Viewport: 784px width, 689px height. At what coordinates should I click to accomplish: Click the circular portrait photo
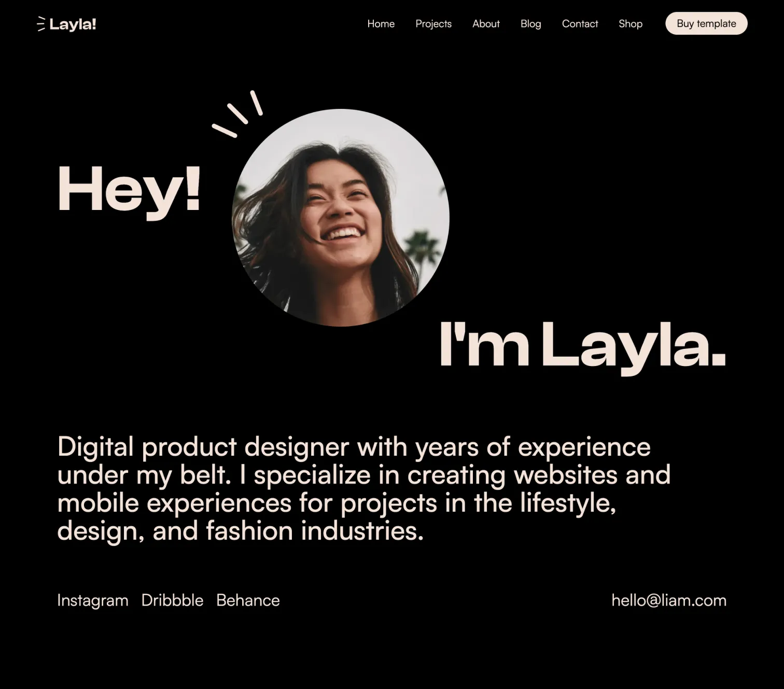pyautogui.click(x=340, y=218)
